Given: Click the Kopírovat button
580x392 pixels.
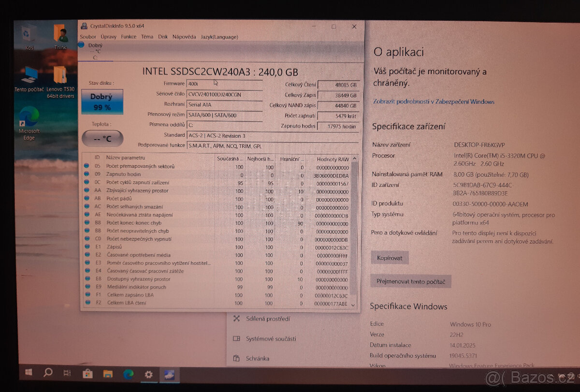Looking at the screenshot, I should tap(390, 258).
